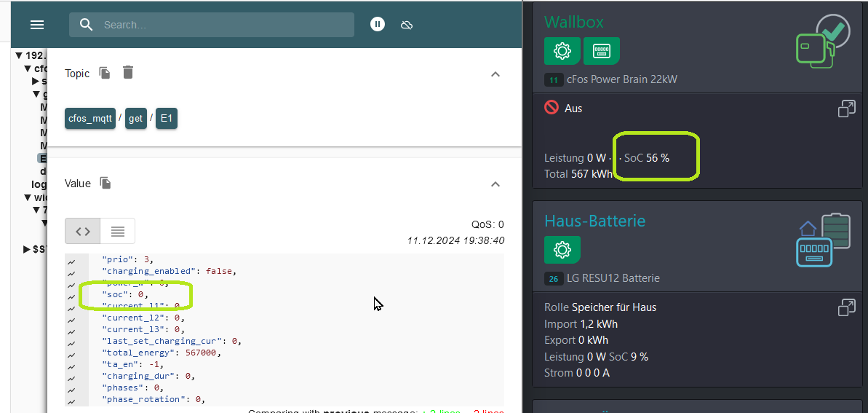
Task: Click the red Aus status icon
Action: (552, 108)
